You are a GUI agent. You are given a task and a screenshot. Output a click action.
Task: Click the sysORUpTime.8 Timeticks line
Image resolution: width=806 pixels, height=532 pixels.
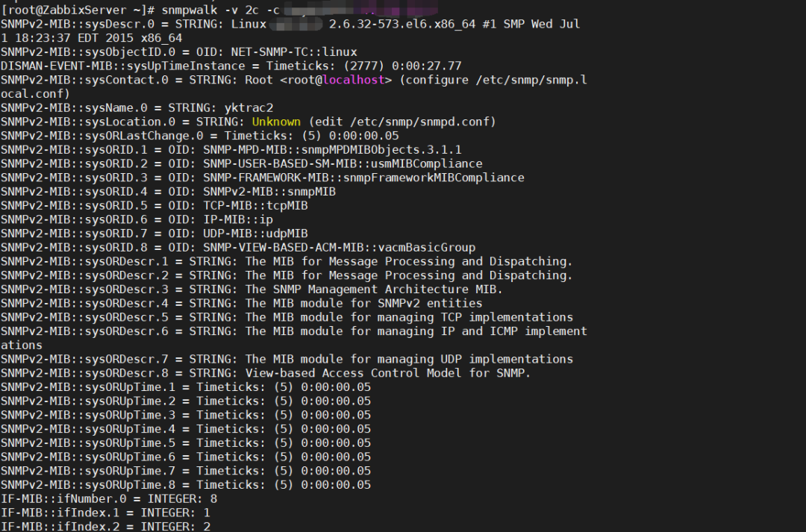186,485
